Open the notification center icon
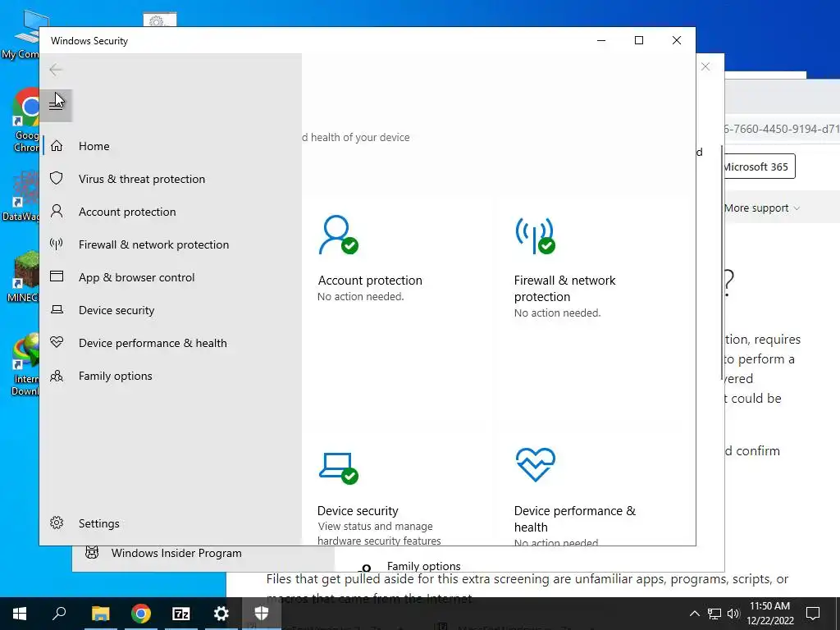Viewport: 840px width, 630px height. click(813, 614)
